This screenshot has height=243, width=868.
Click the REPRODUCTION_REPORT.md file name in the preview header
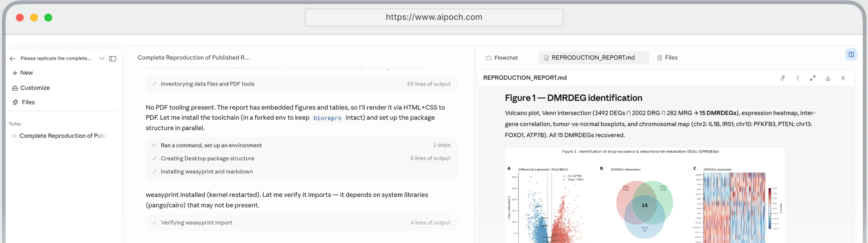[525, 78]
